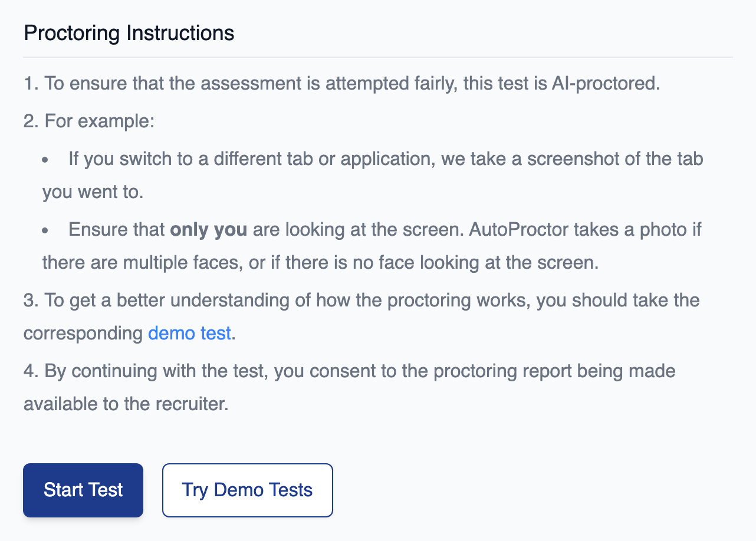Viewport: 756px width, 541px height.
Task: Click "you went to." text line
Action: (93, 192)
